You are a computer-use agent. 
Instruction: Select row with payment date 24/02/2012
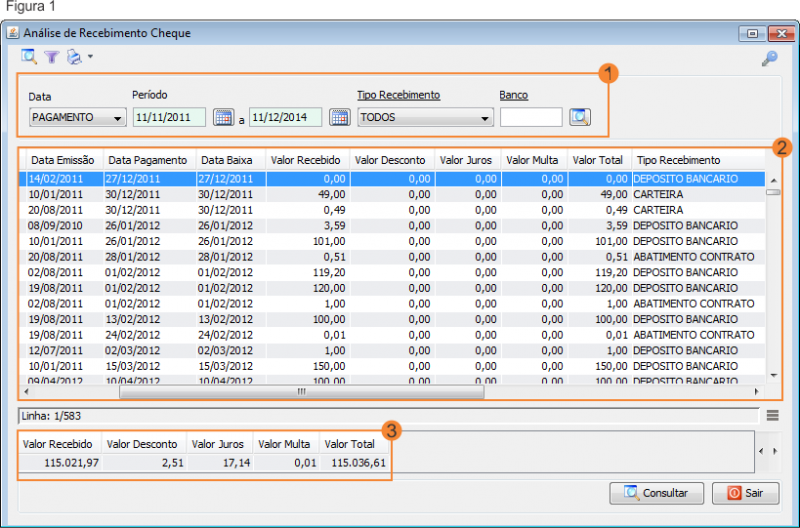pos(392,335)
